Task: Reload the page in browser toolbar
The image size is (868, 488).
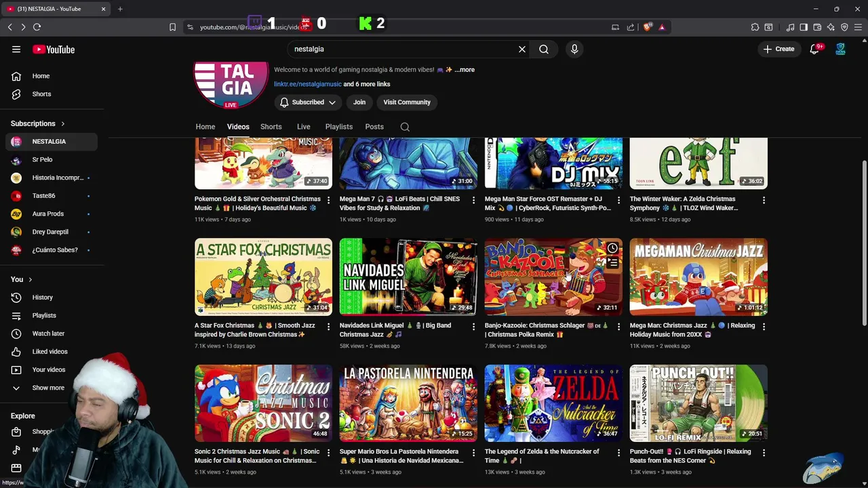Action: pyautogui.click(x=37, y=27)
